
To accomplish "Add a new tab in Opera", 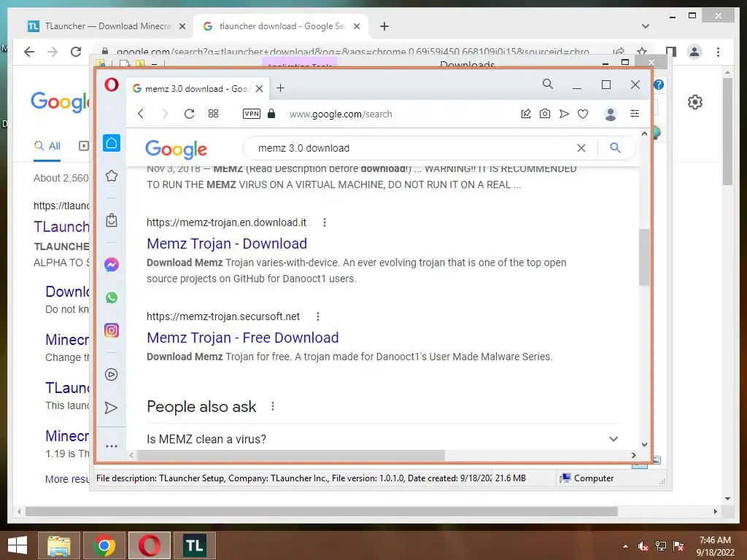I will (281, 88).
